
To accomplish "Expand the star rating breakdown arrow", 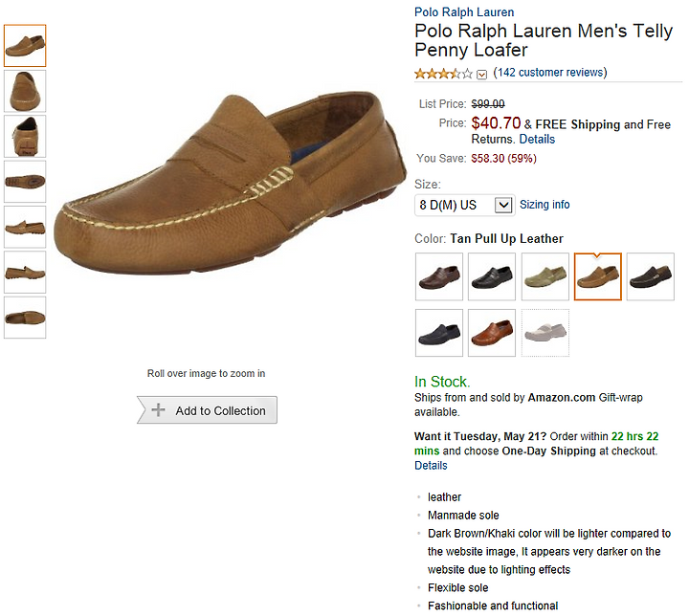I will [x=481, y=74].
